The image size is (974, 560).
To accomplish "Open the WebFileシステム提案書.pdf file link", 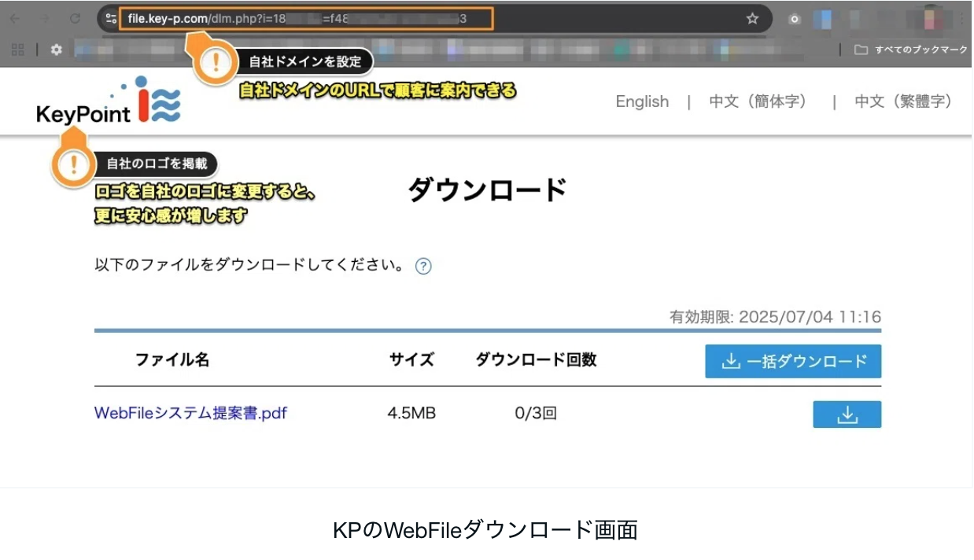I will point(190,413).
